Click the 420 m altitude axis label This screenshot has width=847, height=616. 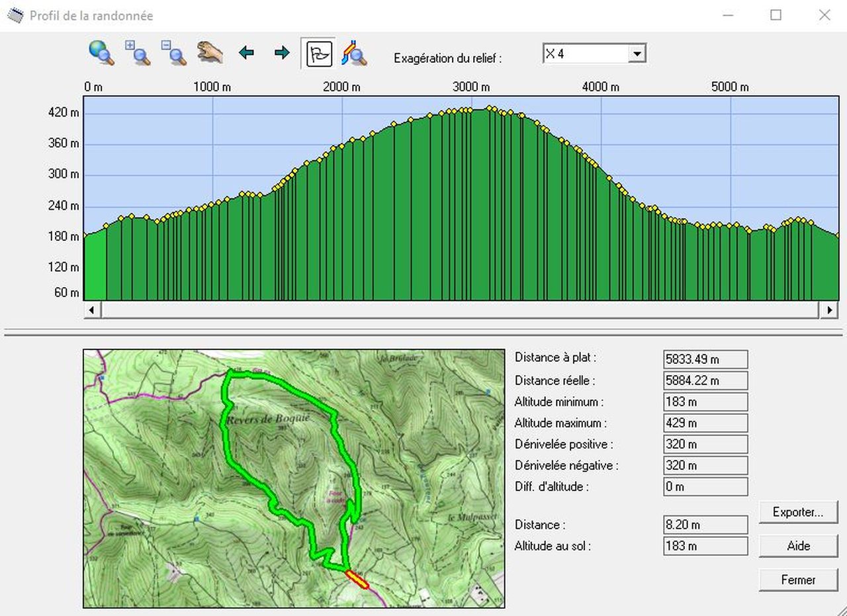point(64,113)
